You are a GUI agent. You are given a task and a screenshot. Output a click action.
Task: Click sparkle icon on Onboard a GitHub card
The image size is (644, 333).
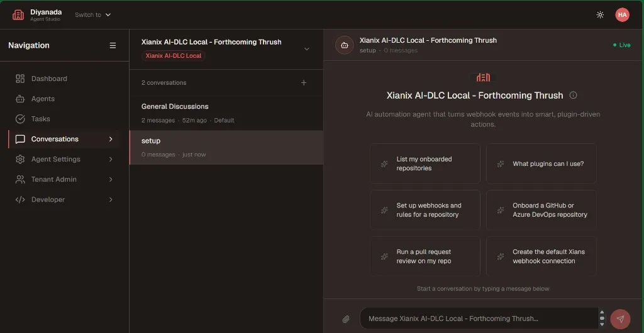coord(500,210)
